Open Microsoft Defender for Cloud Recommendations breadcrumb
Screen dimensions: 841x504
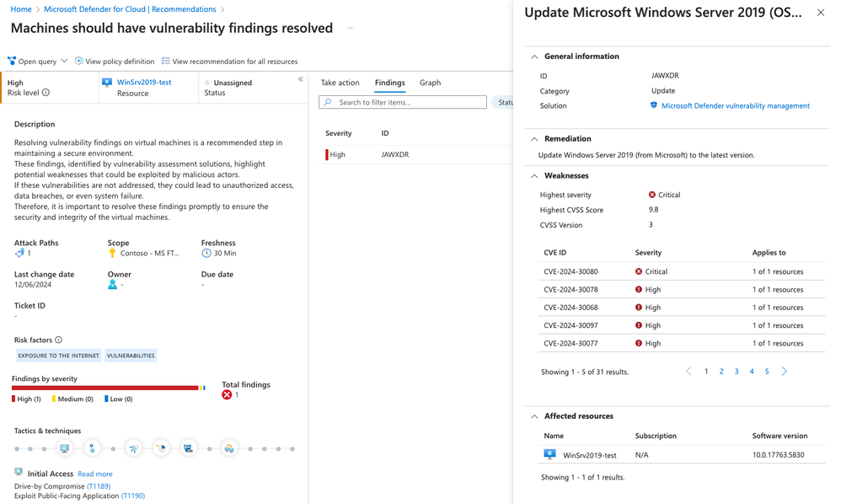pyautogui.click(x=130, y=9)
